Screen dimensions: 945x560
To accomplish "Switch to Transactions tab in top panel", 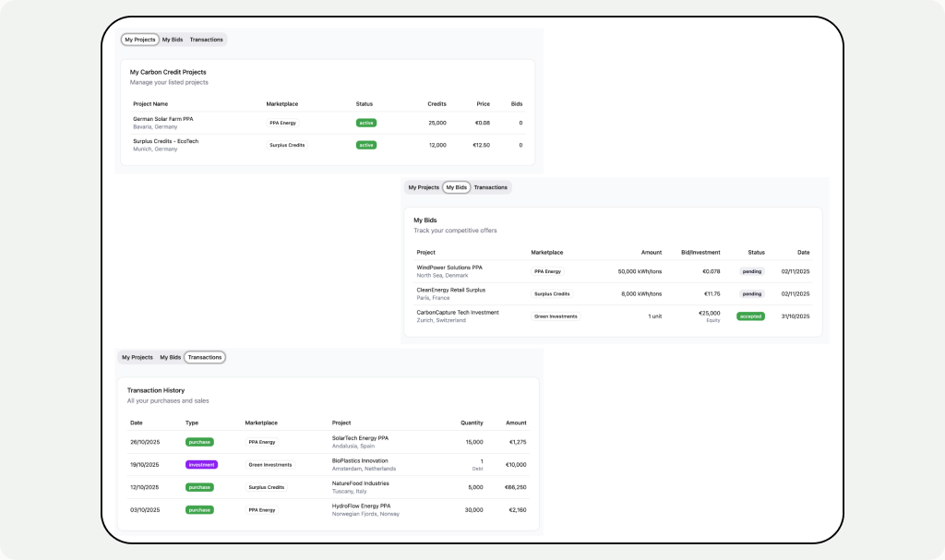I will click(x=206, y=40).
